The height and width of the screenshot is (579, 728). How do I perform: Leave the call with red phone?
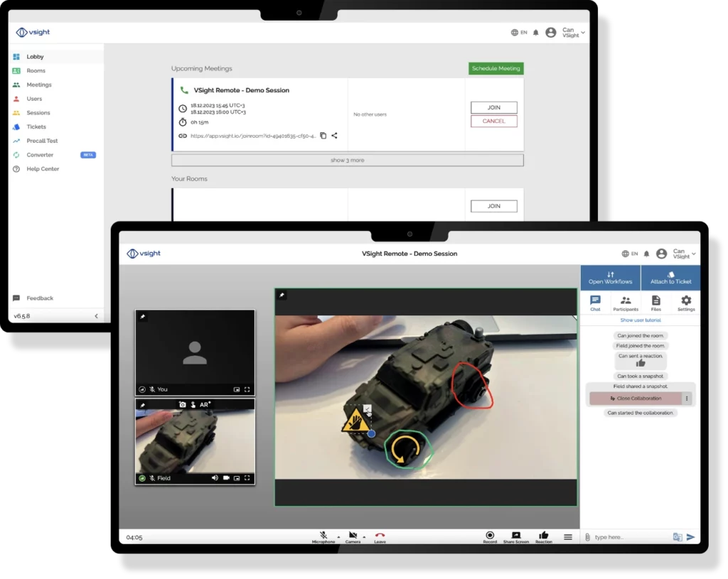pos(380,537)
